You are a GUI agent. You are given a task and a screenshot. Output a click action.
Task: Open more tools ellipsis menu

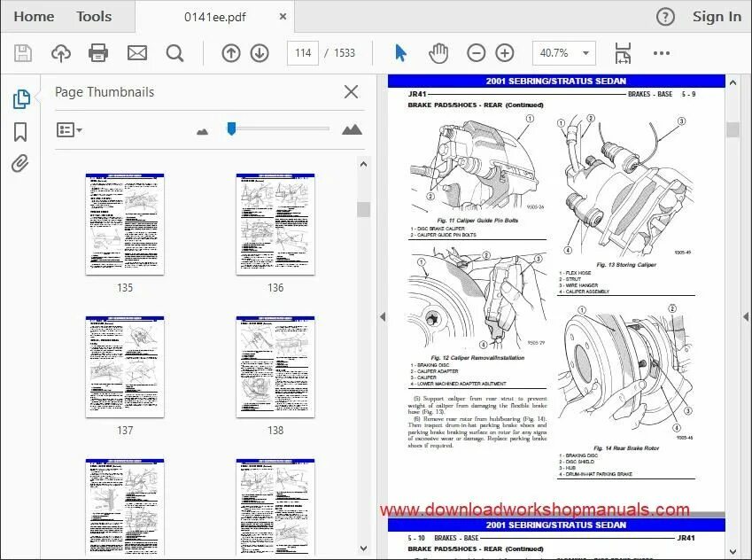coord(662,53)
